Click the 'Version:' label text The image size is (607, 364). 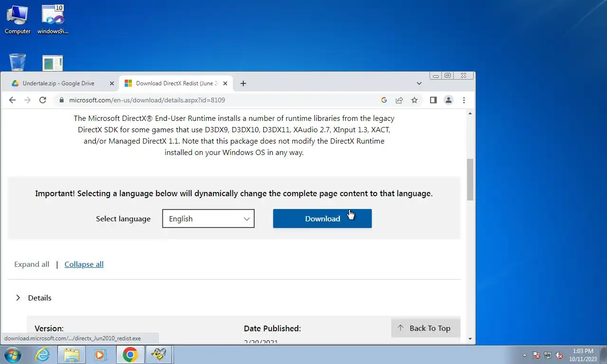[x=49, y=328]
